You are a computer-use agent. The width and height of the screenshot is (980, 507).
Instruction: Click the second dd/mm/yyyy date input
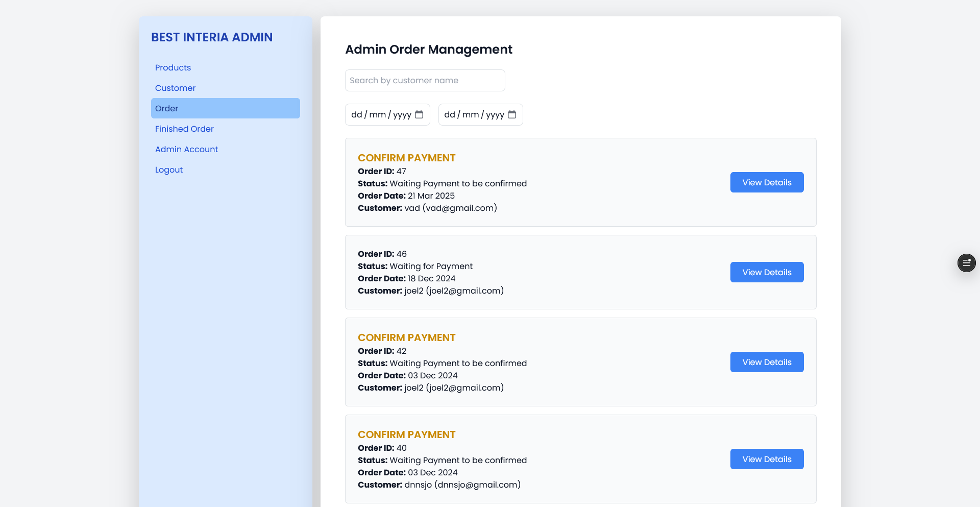click(x=473, y=114)
